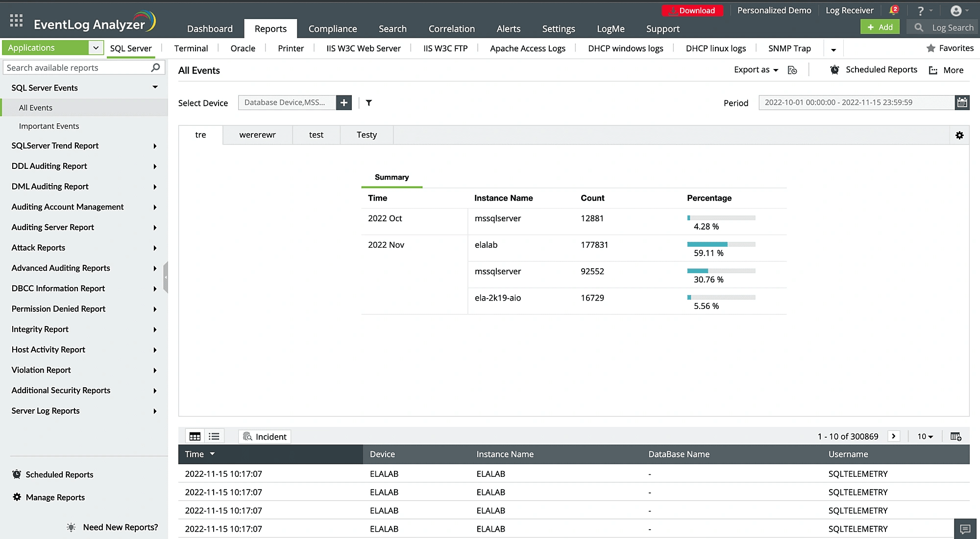Switch to the wererewr chart tab
This screenshot has width=980, height=539.
pos(257,135)
